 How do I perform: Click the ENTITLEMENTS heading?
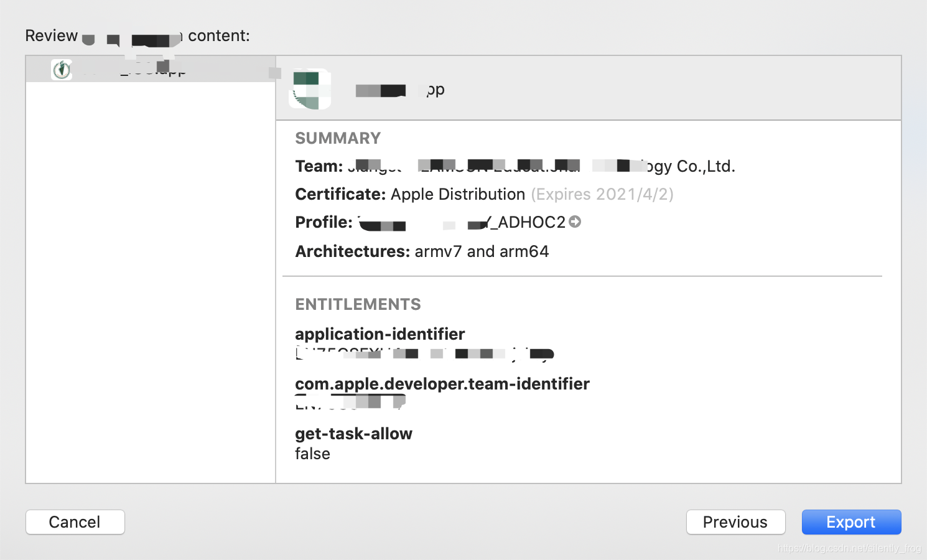pyautogui.click(x=358, y=304)
